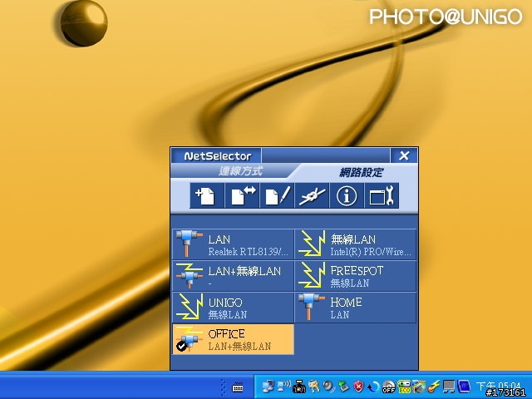Open the information (i) icon
The height and width of the screenshot is (399, 532).
click(347, 196)
